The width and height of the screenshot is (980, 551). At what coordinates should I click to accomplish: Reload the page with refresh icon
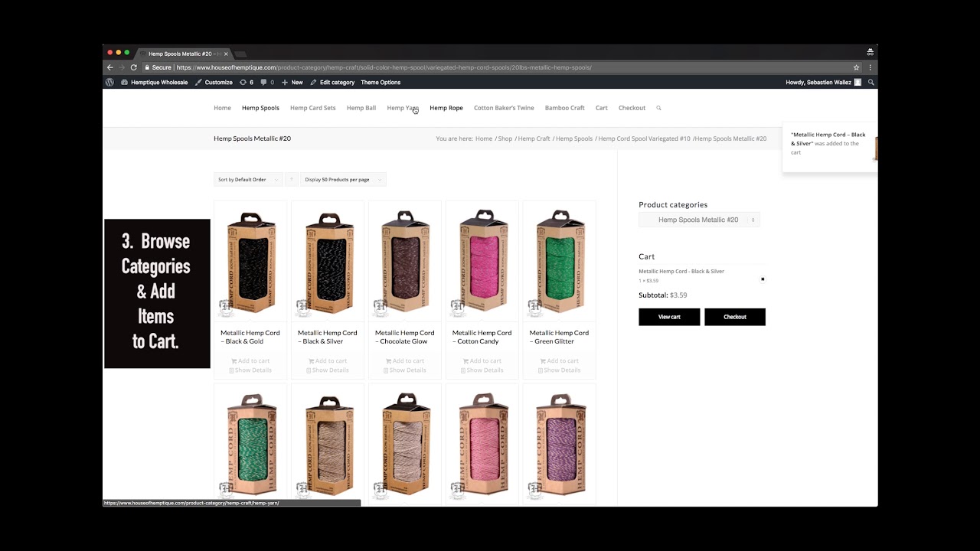point(133,67)
